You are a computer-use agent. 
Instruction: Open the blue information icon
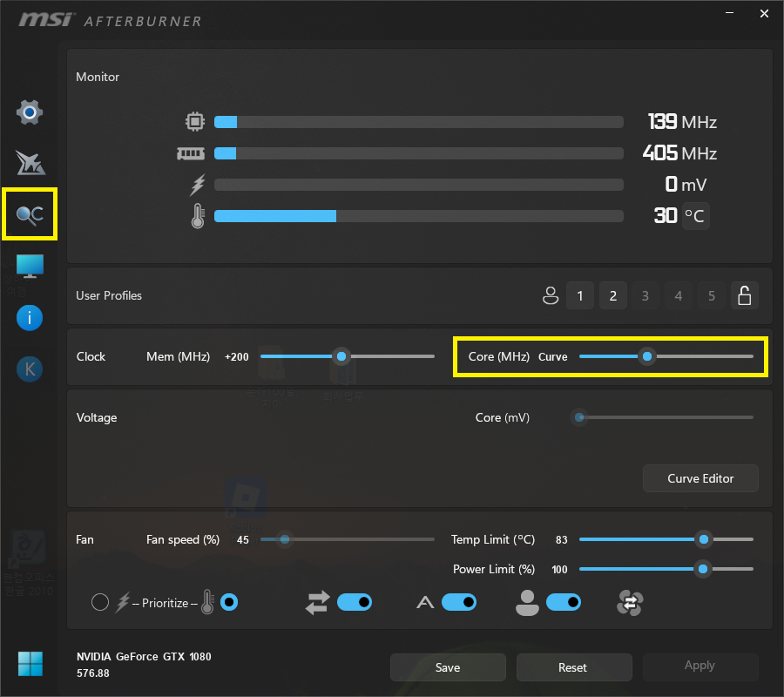click(x=30, y=318)
